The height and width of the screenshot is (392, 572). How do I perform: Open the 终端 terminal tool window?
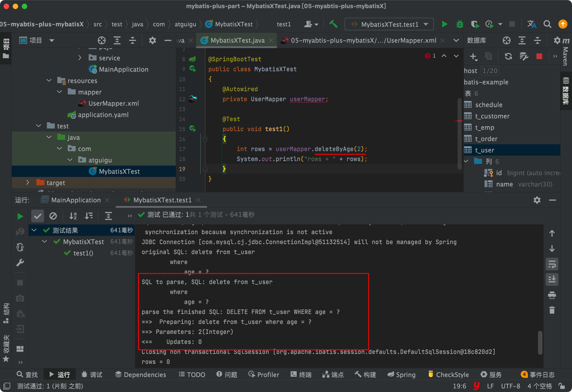tap(301, 375)
